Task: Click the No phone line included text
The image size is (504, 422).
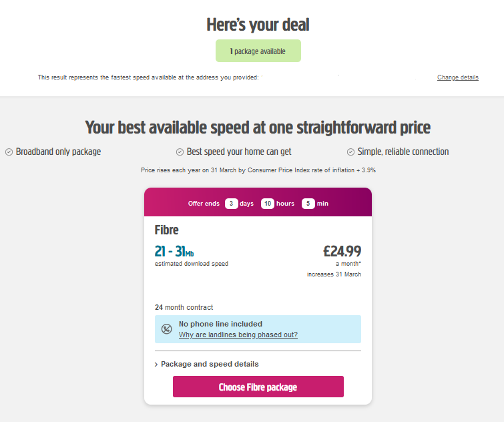Action: click(220, 324)
